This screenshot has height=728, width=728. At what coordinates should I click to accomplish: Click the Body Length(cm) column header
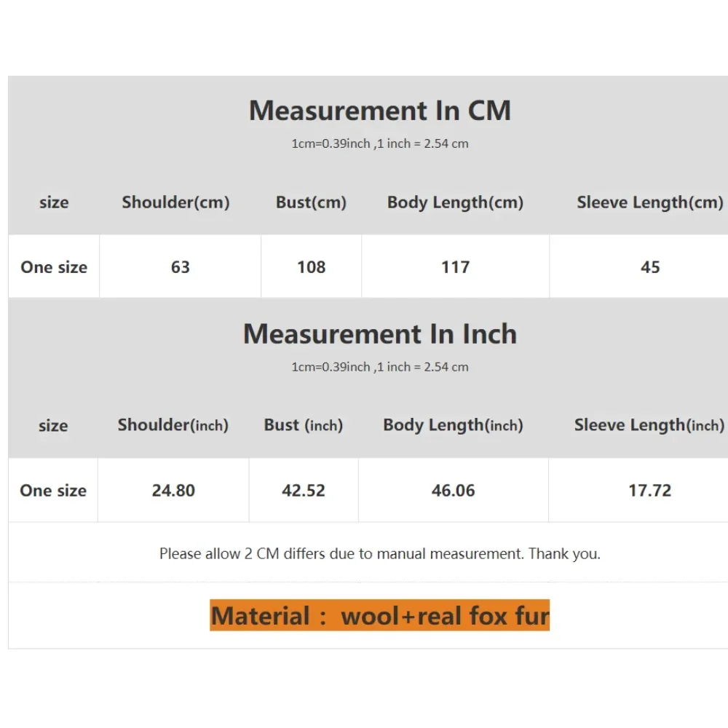click(x=455, y=202)
